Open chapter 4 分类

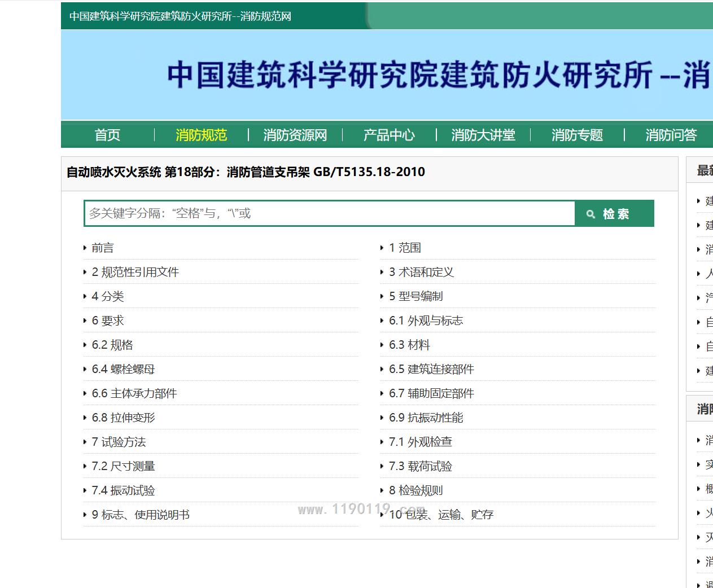click(x=108, y=296)
